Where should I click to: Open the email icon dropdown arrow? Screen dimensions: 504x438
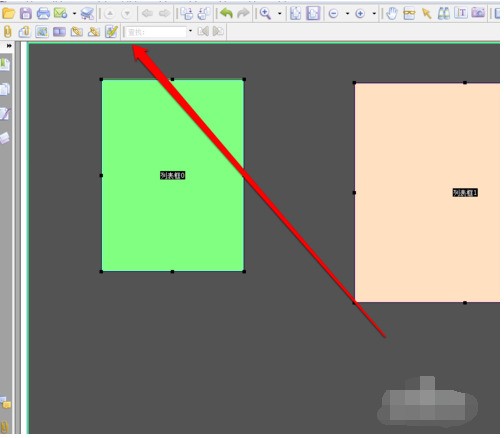pyautogui.click(x=74, y=14)
